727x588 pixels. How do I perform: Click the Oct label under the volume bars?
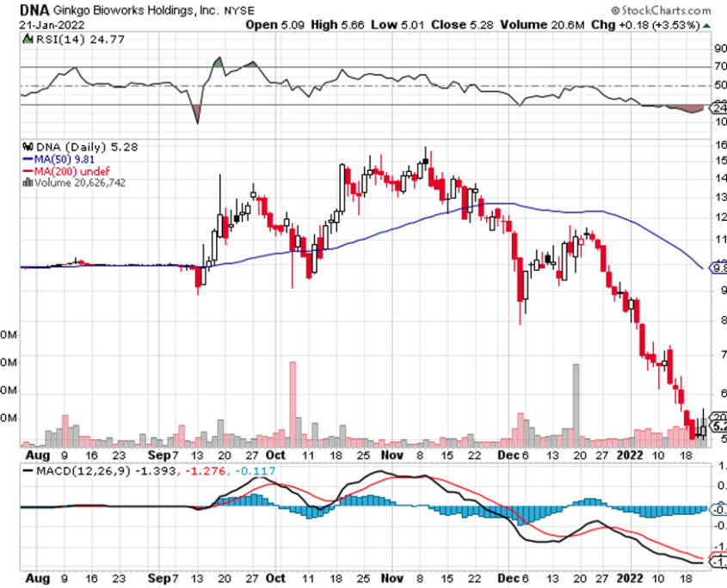tap(275, 455)
